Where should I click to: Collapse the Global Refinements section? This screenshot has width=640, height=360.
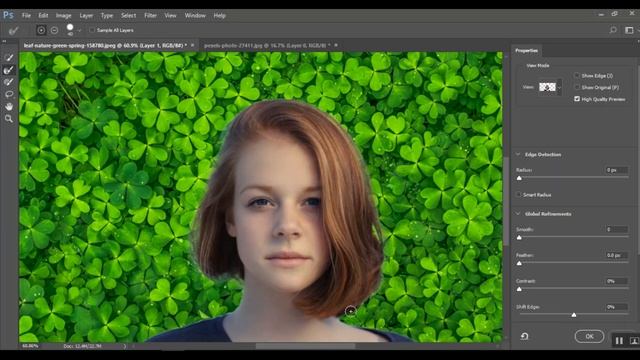tap(518, 213)
